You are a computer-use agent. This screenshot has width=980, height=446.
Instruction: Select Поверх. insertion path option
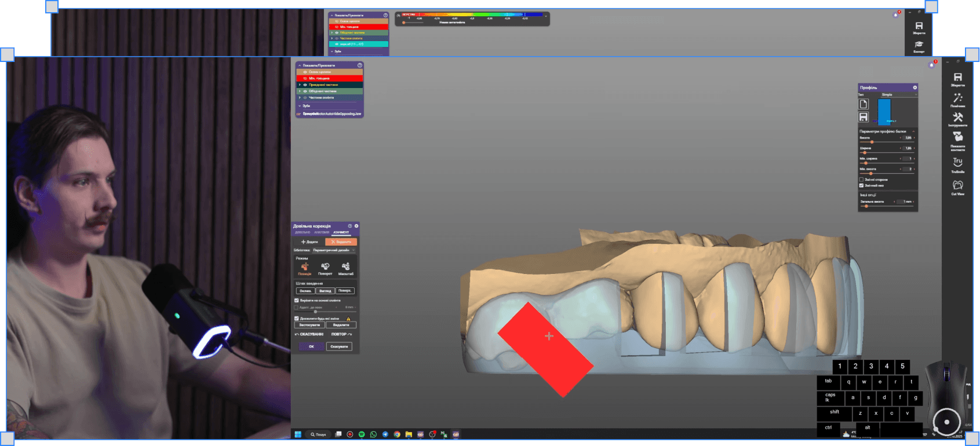pyautogui.click(x=345, y=291)
